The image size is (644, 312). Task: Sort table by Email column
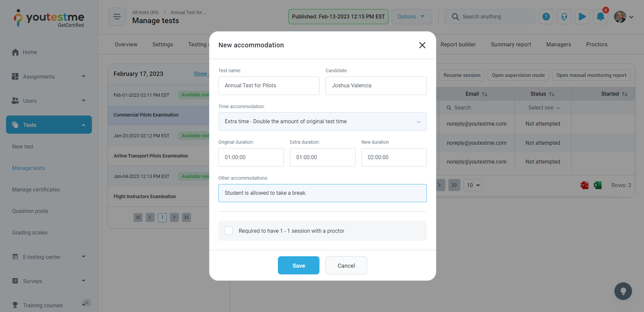point(484,94)
